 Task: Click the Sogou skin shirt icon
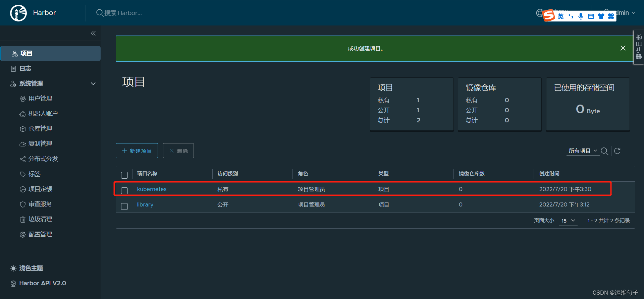(x=601, y=16)
